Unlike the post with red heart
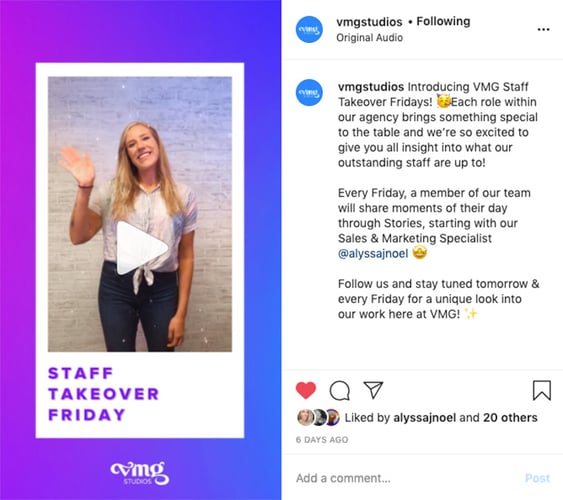Image resolution: width=563 pixels, height=500 pixels. [x=306, y=390]
